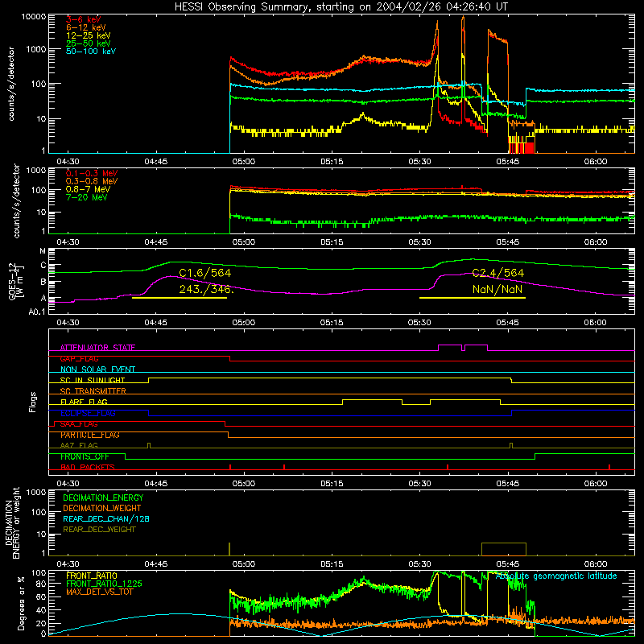The image size is (644, 644).
Task: Click the SAA_FLAG label
Action: coord(79,423)
